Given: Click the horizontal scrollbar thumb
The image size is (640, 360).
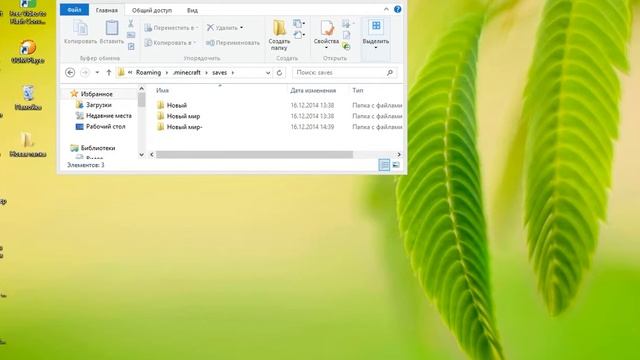Looking at the screenshot, I should [x=254, y=155].
